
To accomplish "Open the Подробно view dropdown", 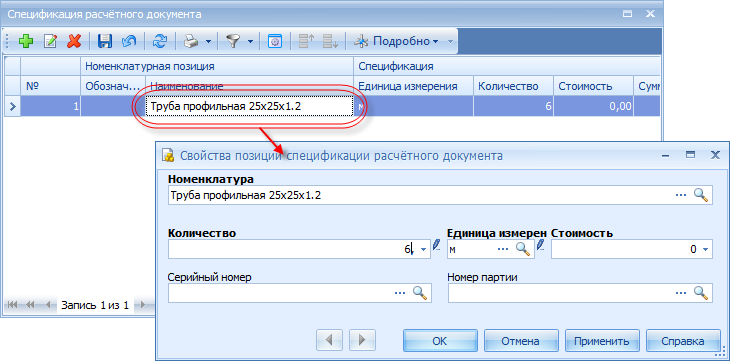I will (x=396, y=41).
